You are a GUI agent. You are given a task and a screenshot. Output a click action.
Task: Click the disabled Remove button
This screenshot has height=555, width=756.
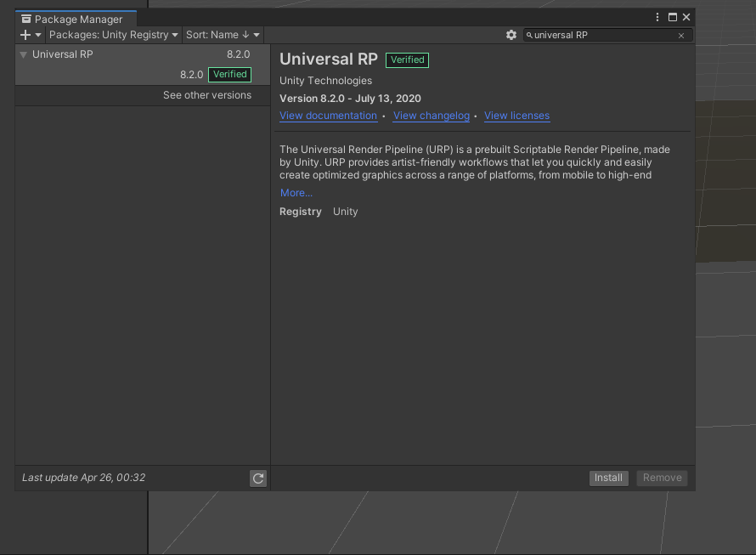[x=662, y=478]
